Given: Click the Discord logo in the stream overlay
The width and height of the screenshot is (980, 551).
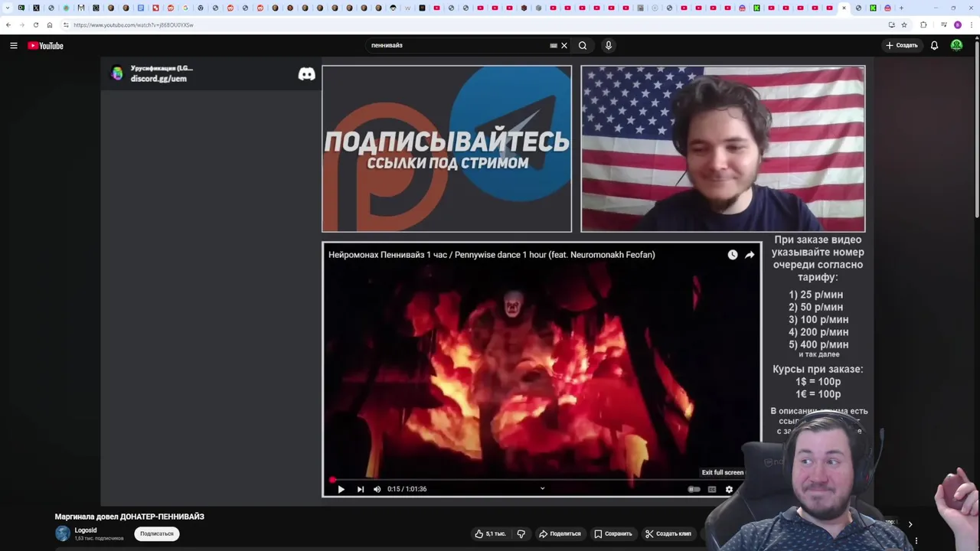Looking at the screenshot, I should 306,74.
